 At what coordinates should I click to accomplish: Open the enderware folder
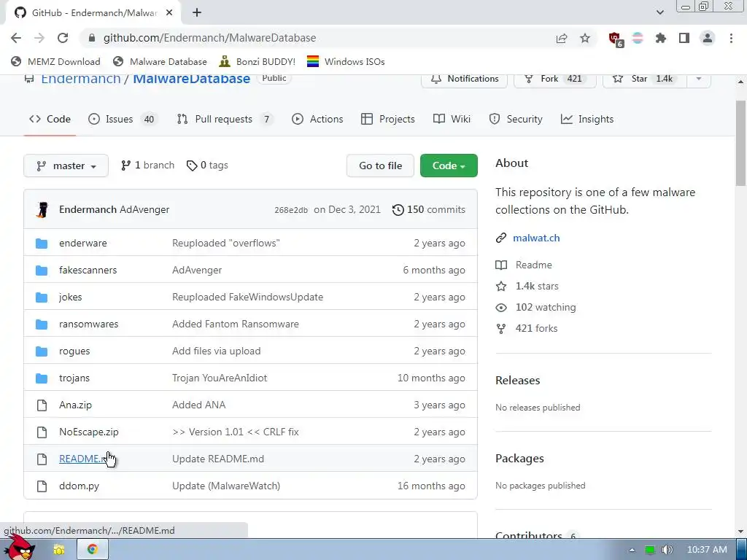coord(83,243)
